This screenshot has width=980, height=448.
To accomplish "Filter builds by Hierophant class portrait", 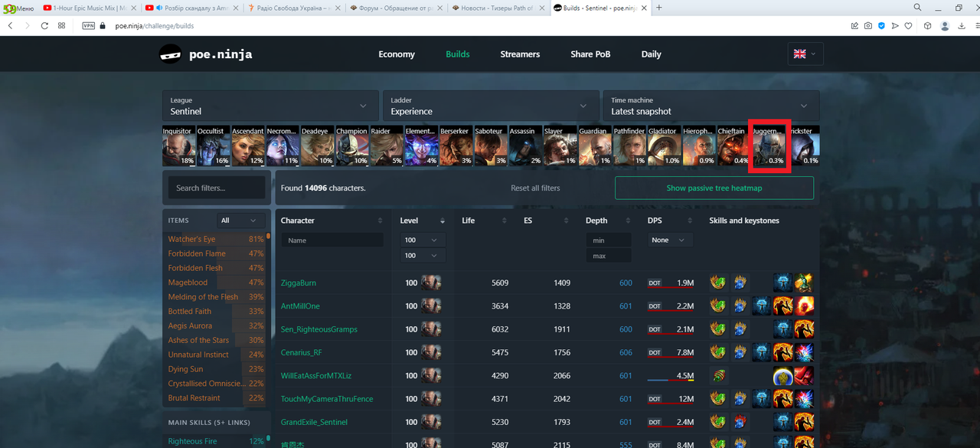I will click(698, 146).
